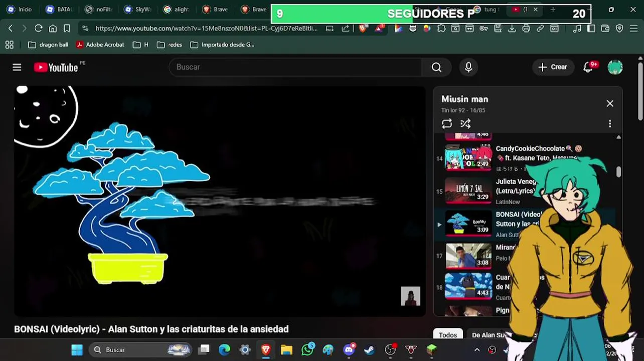Image resolution: width=644 pixels, height=361 pixels.
Task: Switch to the alight browser tab
Action: point(177,10)
